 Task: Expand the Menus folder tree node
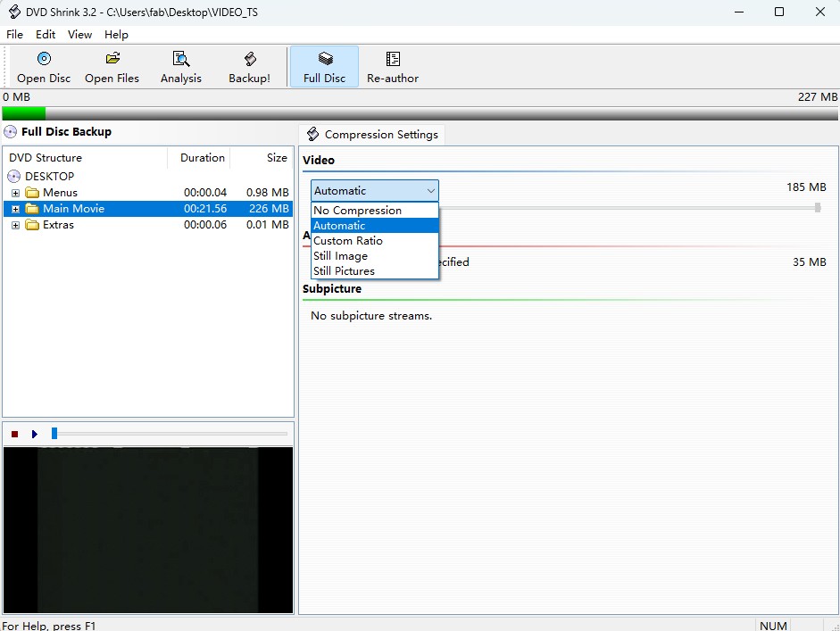coord(15,193)
